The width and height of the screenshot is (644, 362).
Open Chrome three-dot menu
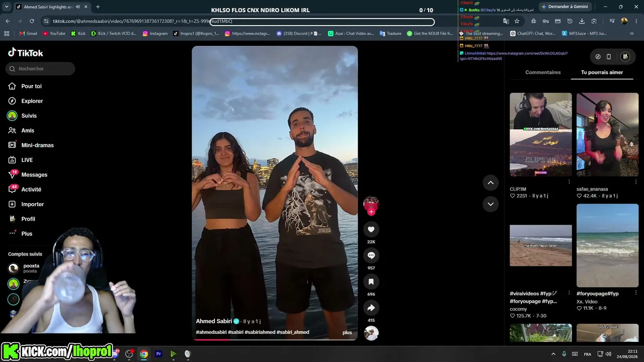point(636,21)
